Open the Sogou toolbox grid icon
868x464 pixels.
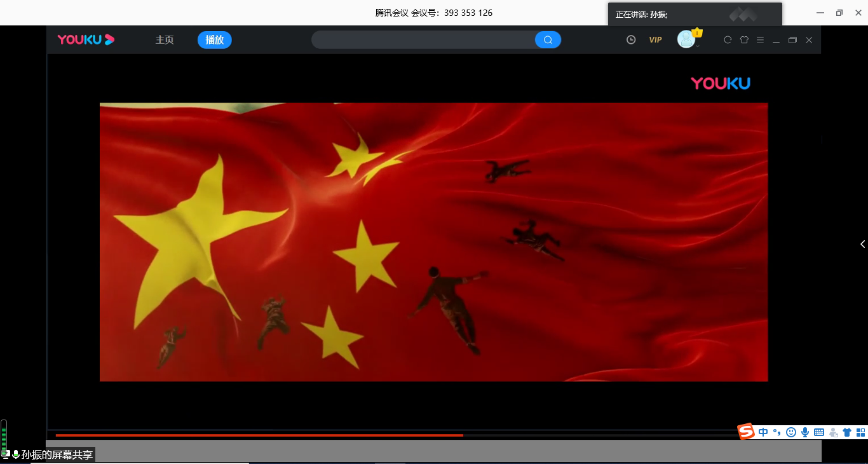(x=861, y=432)
